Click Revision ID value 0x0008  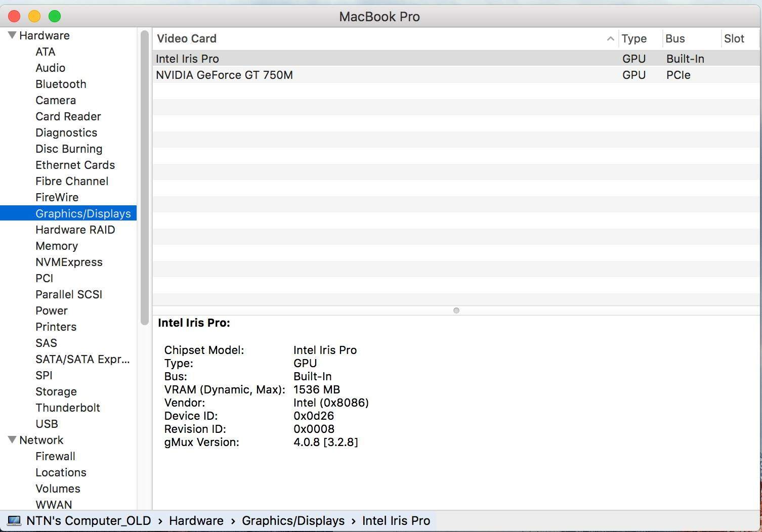coord(314,429)
